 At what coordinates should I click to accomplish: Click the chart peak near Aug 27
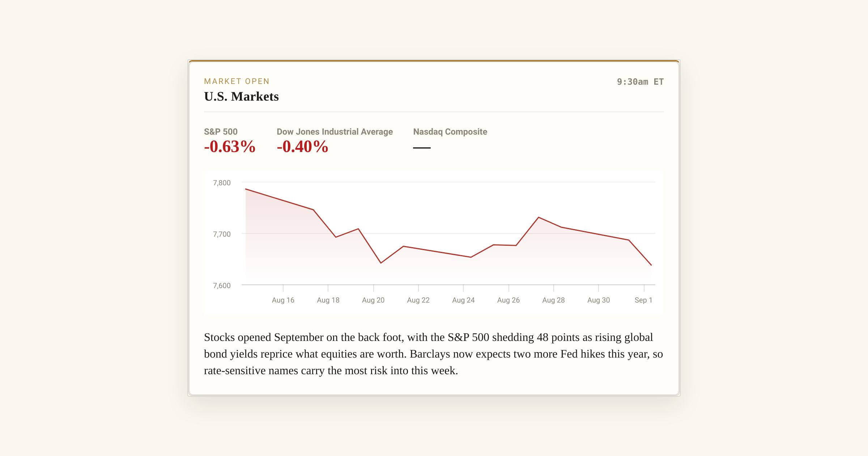tap(539, 217)
